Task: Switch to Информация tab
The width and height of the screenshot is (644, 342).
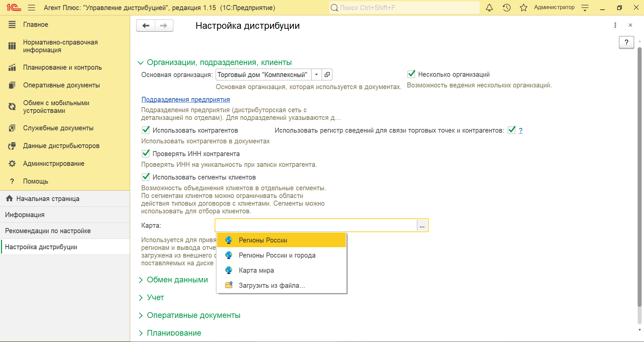Action: coord(65,215)
